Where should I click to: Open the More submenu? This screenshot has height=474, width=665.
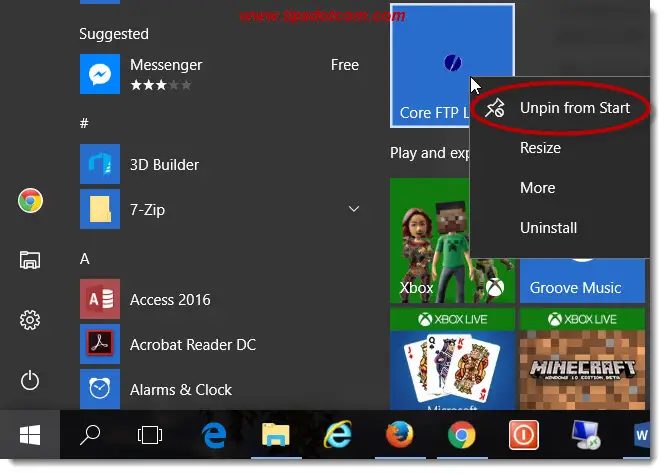pos(560,187)
